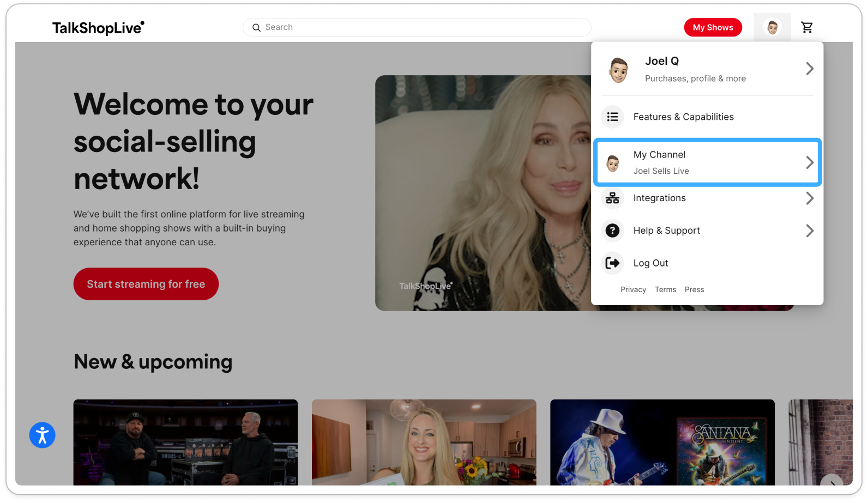Open the Santana show thumbnail
Screen dimensions: 868x503
(662, 443)
